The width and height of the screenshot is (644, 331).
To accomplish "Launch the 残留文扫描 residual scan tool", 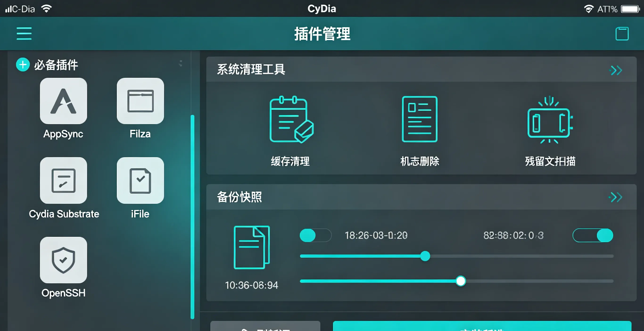I will [x=550, y=120].
